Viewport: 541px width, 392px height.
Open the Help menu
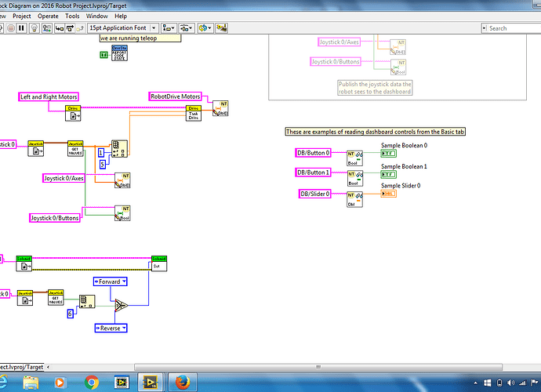[x=121, y=16]
